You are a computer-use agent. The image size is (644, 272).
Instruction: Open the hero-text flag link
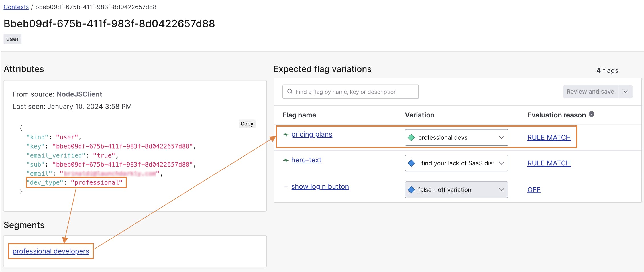pos(306,160)
